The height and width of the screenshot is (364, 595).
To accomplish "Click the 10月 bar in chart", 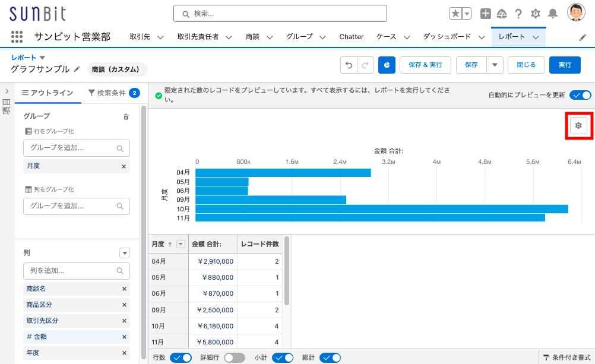I will (382, 209).
